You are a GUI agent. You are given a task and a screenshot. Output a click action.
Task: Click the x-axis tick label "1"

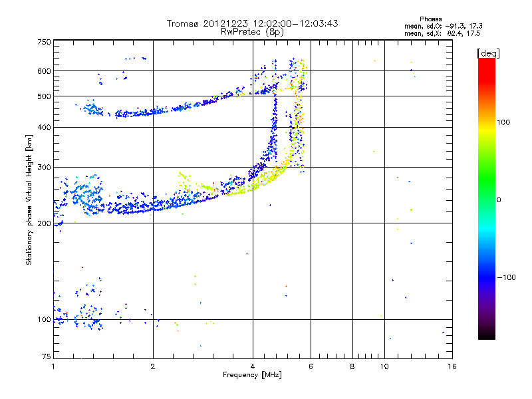(x=53, y=366)
